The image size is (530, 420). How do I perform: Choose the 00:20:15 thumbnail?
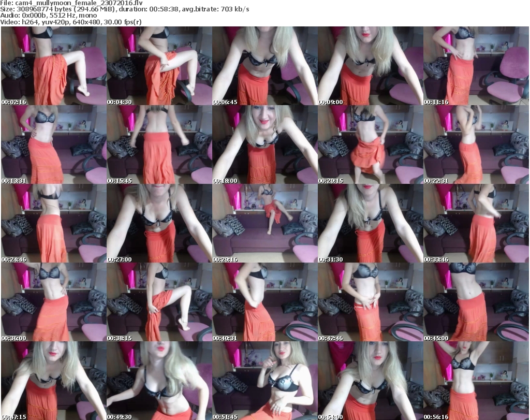[371, 144]
